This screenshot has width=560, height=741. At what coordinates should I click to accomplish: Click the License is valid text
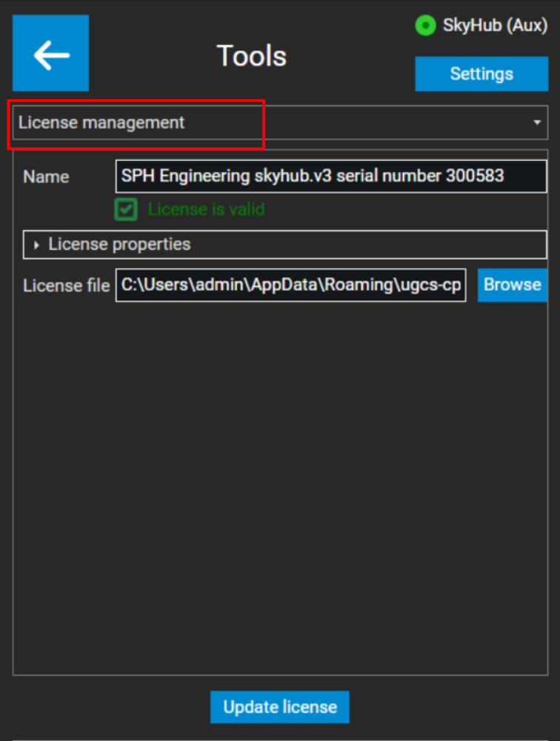coord(206,210)
